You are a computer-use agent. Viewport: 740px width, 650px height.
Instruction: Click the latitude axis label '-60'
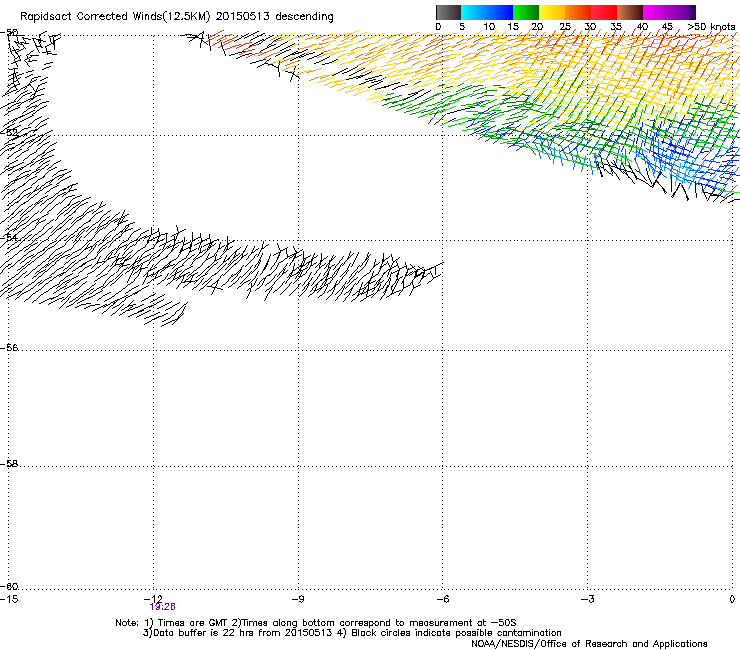pyautogui.click(x=9, y=587)
